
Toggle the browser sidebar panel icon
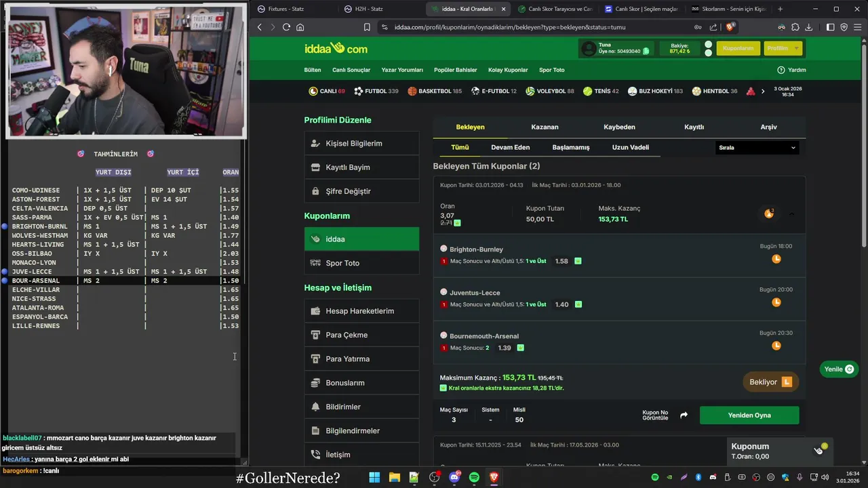pyautogui.click(x=831, y=27)
